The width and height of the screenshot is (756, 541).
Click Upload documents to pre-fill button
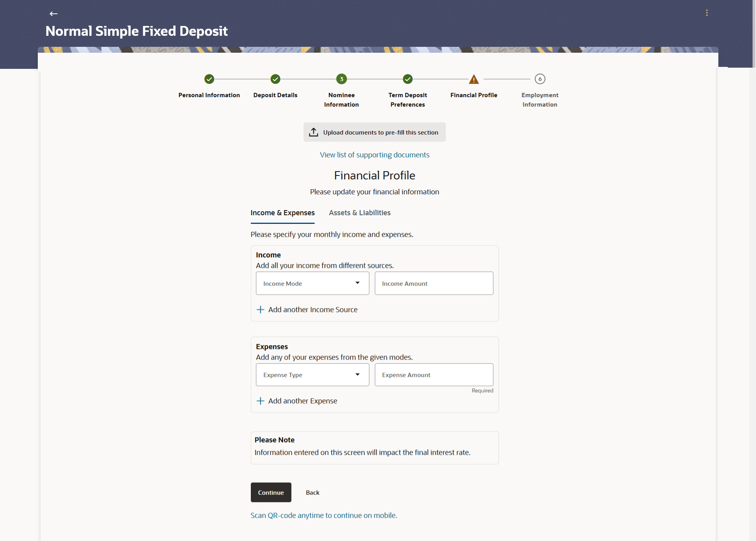[x=374, y=132]
